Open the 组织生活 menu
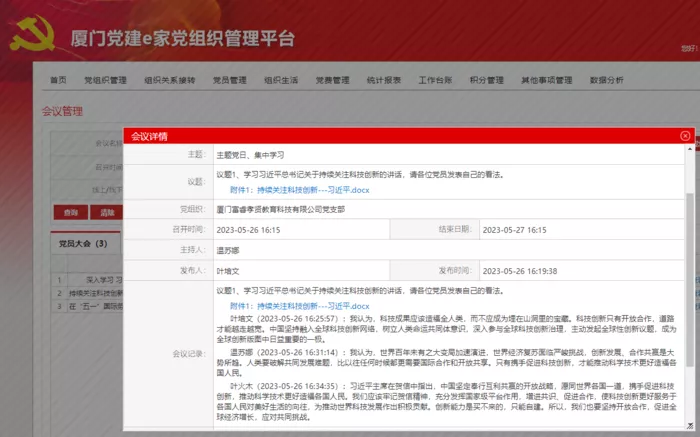The width and height of the screenshot is (700, 437). pyautogui.click(x=281, y=80)
